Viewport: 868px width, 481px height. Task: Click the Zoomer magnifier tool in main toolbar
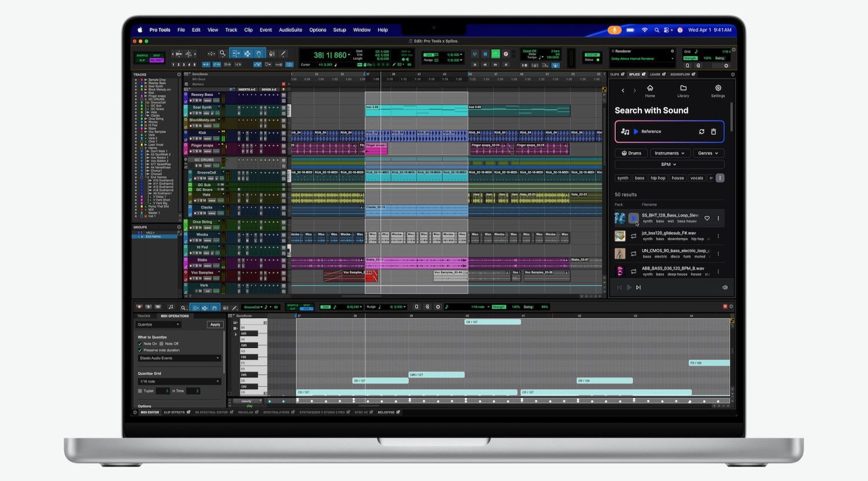click(222, 54)
